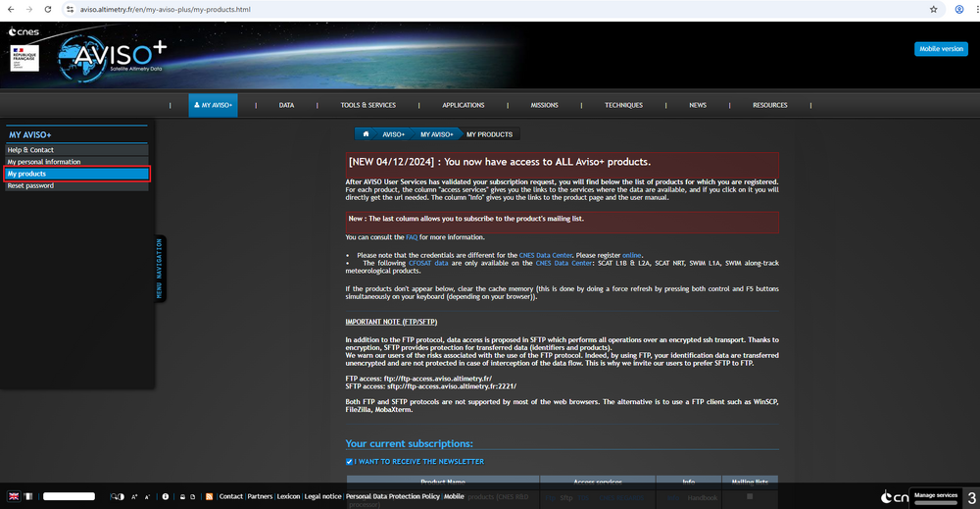Click the print icon in footer toolbar
This screenshot has height=509, width=980.
[181, 497]
